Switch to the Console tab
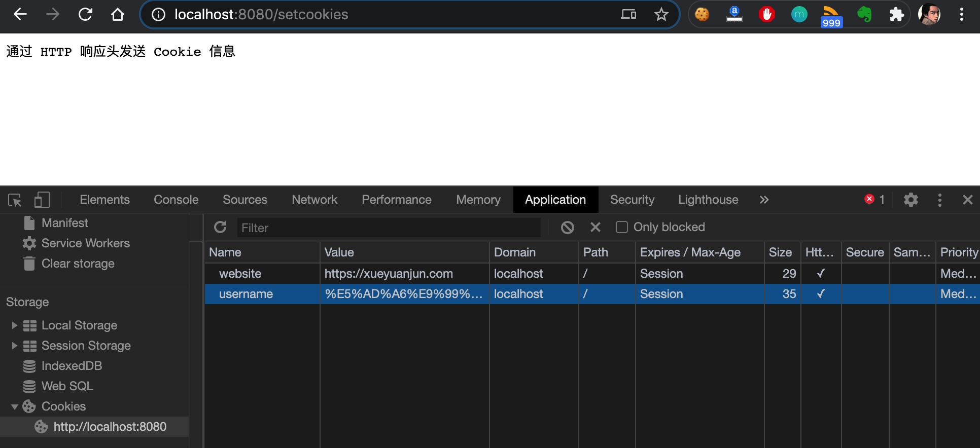 pos(176,200)
